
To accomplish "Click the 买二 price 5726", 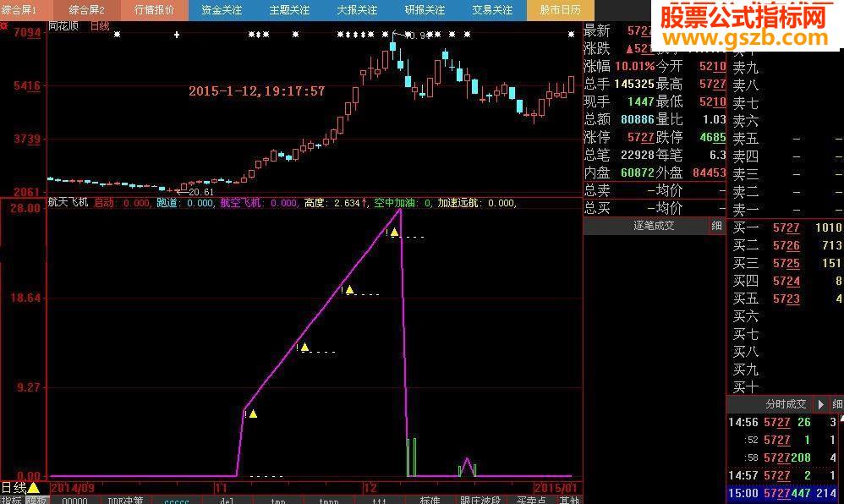I will (x=786, y=245).
